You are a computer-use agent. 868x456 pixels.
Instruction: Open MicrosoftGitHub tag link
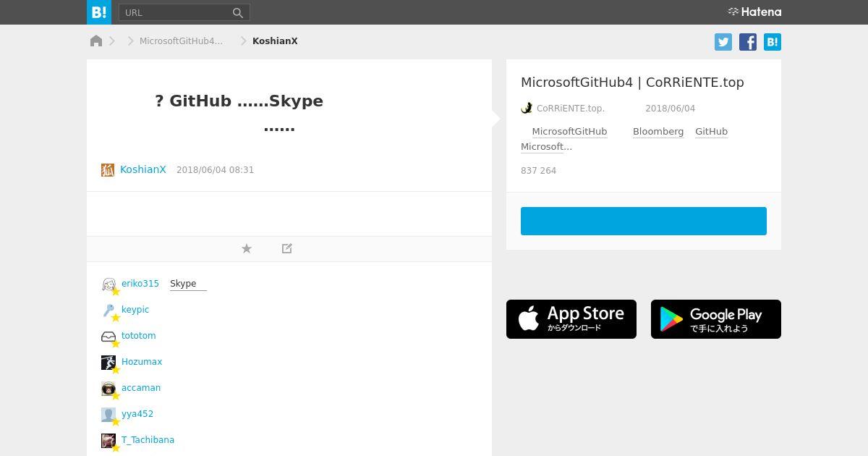pos(569,132)
